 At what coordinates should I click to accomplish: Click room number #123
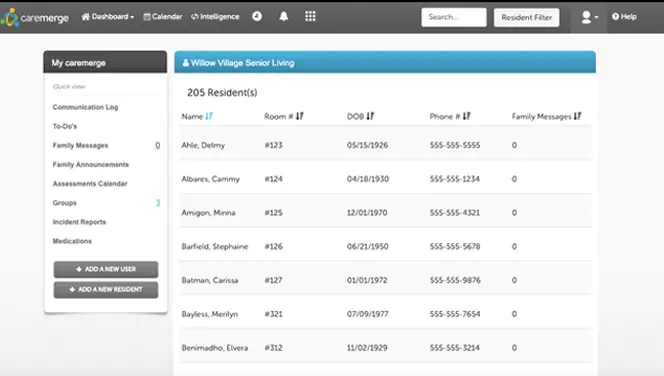pos(274,145)
